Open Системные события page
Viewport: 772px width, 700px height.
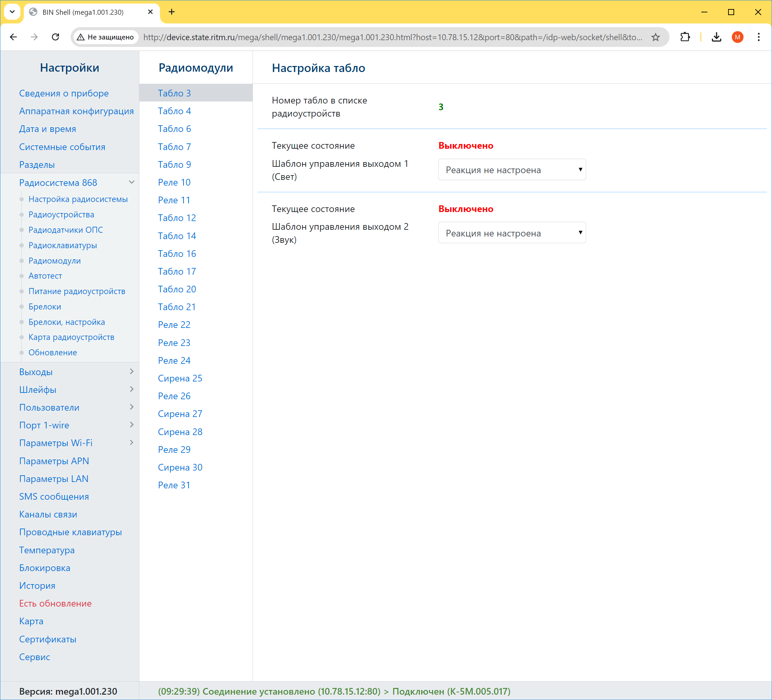pyautogui.click(x=62, y=147)
